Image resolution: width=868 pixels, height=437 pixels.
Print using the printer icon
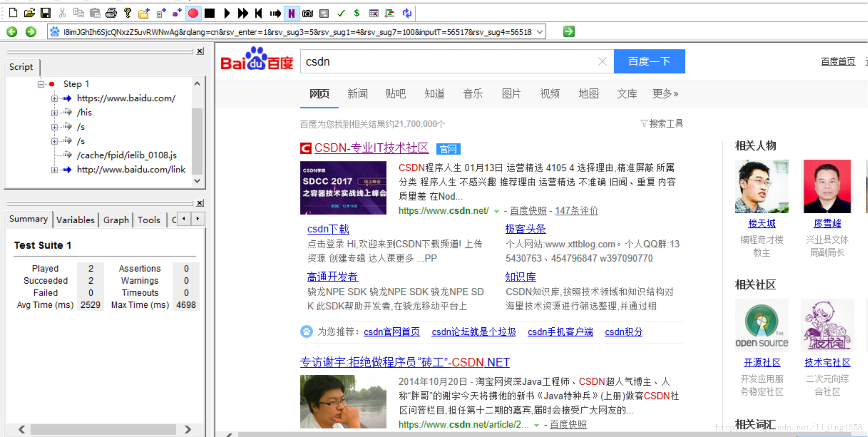(x=111, y=13)
